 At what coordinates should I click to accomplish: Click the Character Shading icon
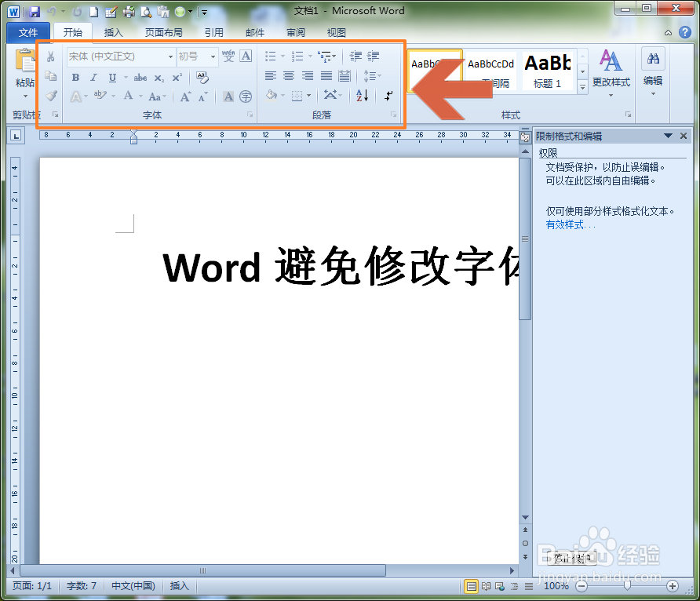228,97
